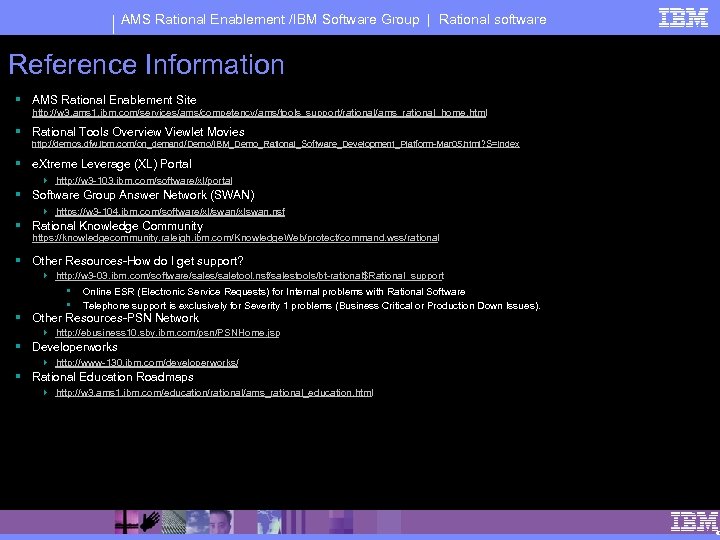Select the 'Developerworks' heading
720x540 pixels.
click(75, 347)
